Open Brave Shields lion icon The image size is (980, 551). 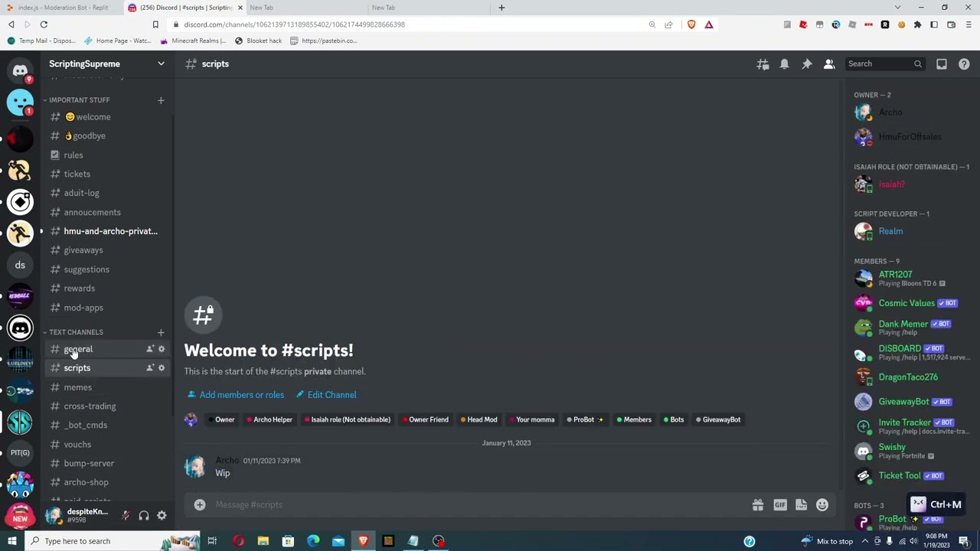[692, 24]
